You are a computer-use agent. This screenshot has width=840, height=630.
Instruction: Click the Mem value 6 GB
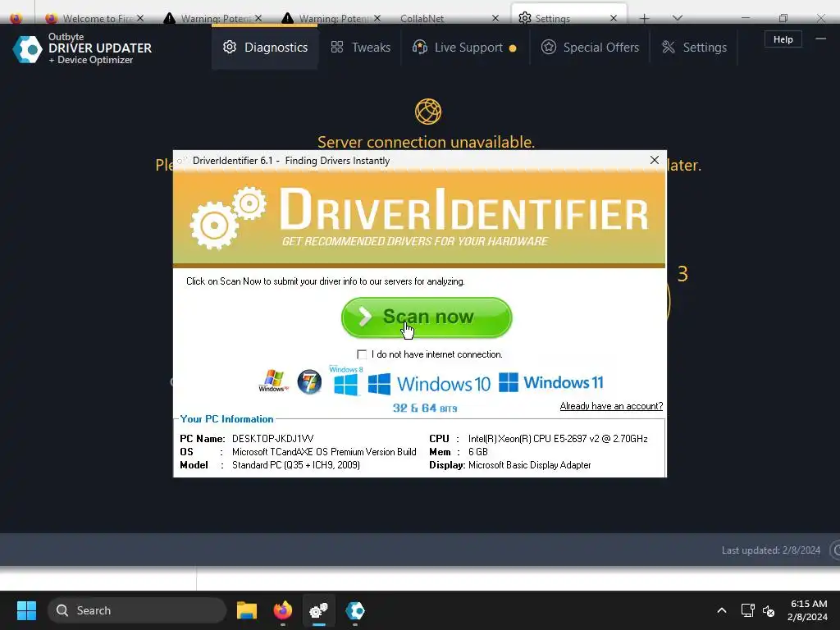point(478,452)
